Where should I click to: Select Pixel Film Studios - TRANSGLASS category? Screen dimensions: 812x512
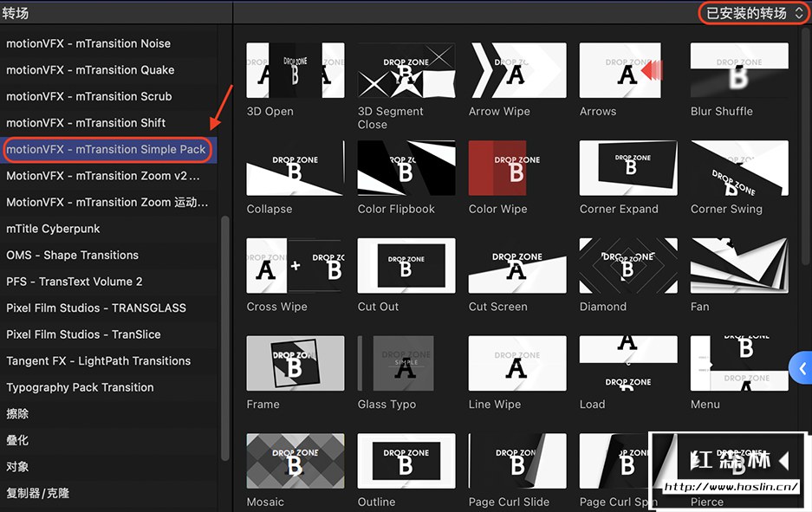pos(108,308)
